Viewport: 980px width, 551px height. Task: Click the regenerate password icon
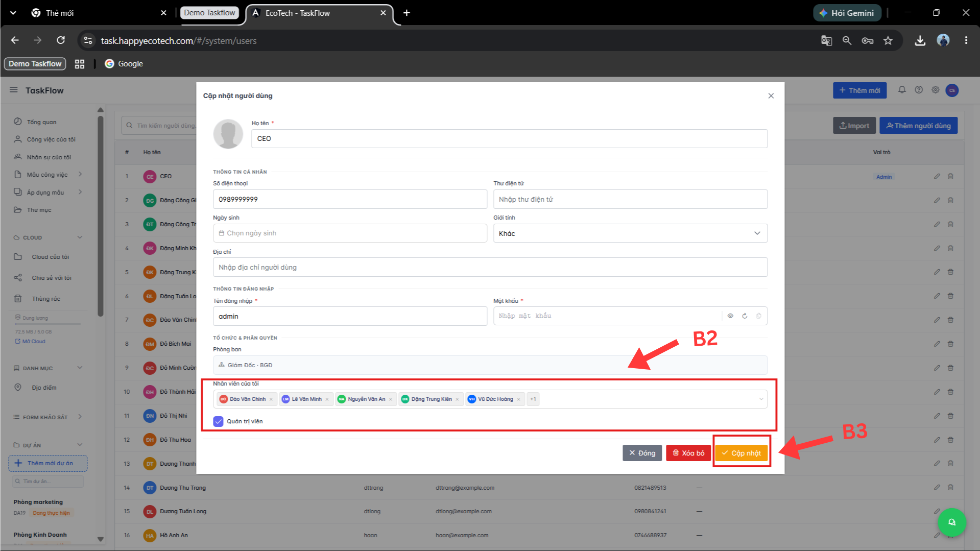pos(745,316)
